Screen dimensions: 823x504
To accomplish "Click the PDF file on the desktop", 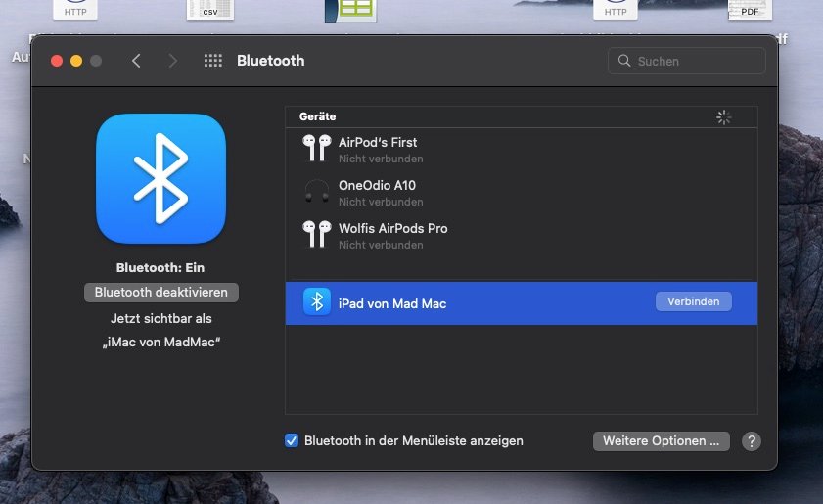I will pyautogui.click(x=750, y=11).
